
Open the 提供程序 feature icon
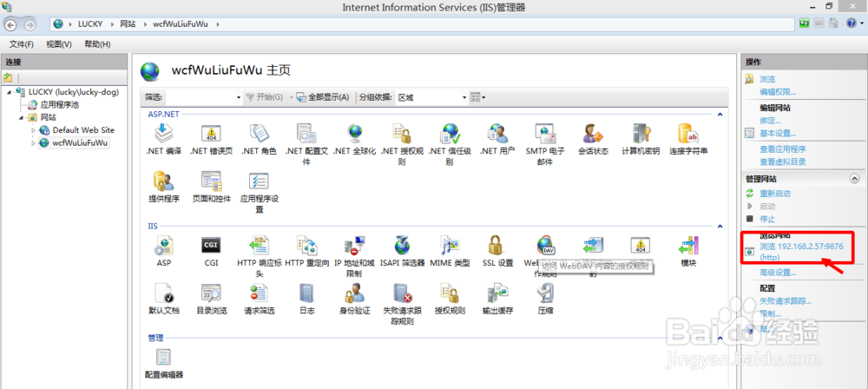164,181
